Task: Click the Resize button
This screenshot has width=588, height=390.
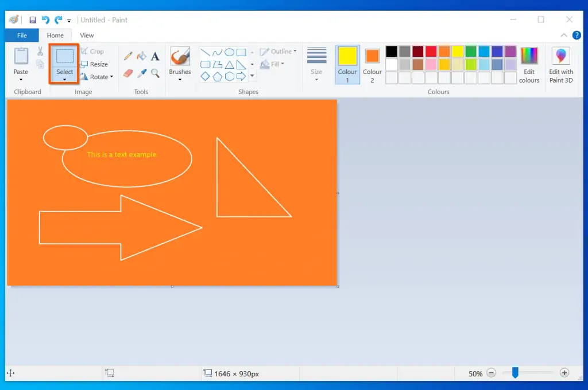Action: point(96,64)
